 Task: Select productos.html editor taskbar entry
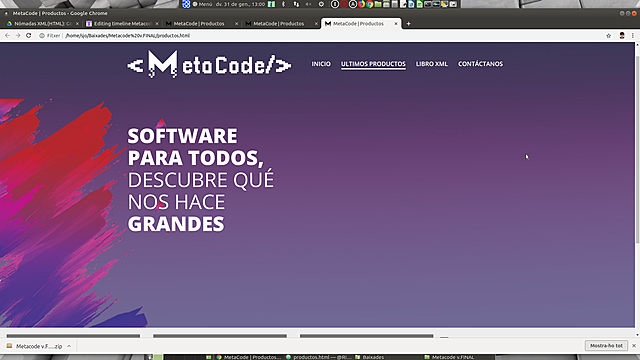click(318, 357)
